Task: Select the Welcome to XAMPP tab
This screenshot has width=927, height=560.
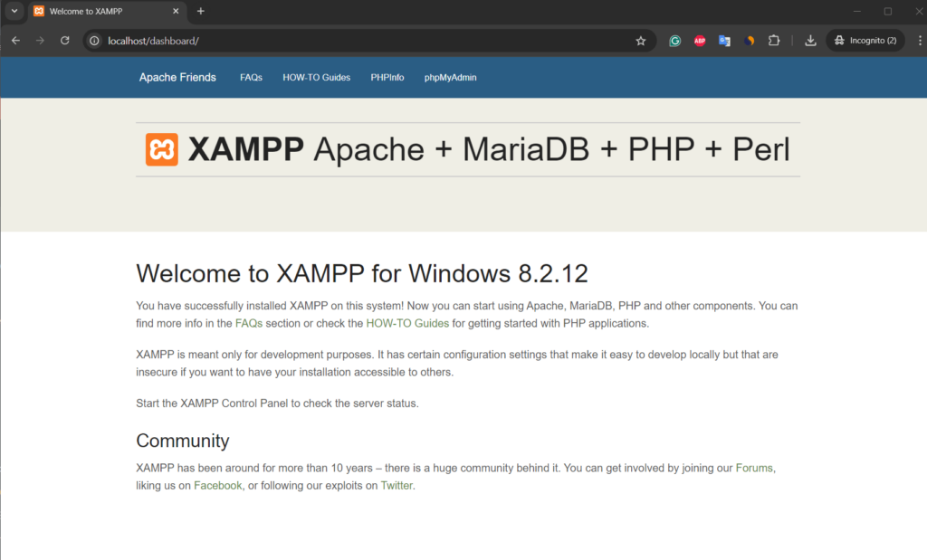Action: tap(107, 11)
